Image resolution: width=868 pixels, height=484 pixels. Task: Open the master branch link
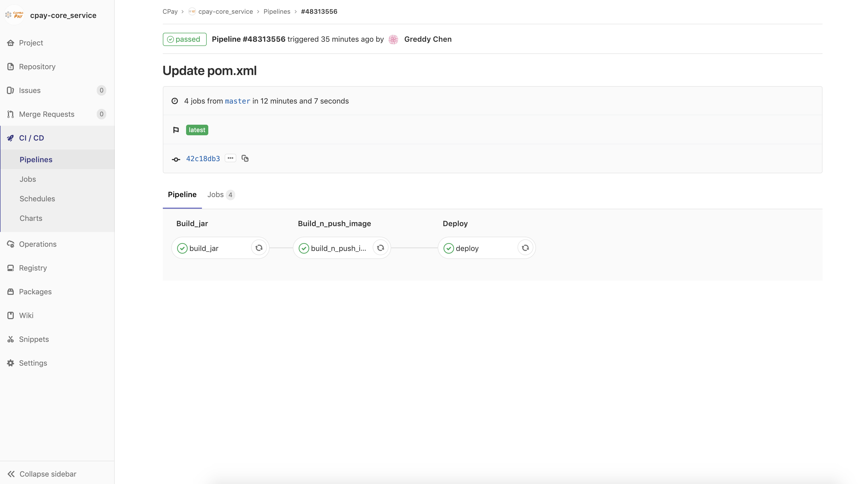coord(237,101)
